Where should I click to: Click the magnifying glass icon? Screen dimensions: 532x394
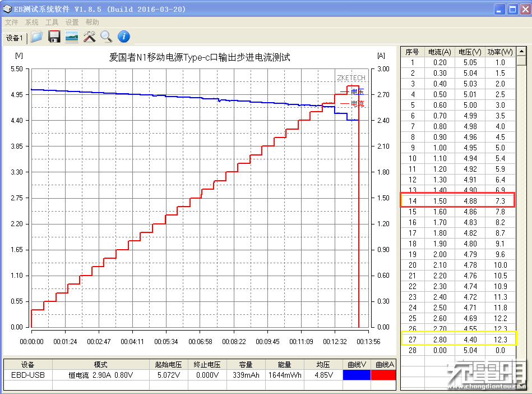point(106,37)
